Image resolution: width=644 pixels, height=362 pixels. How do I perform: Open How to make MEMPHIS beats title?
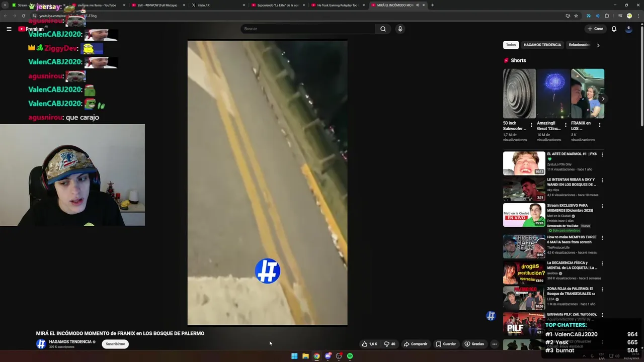pos(572,239)
